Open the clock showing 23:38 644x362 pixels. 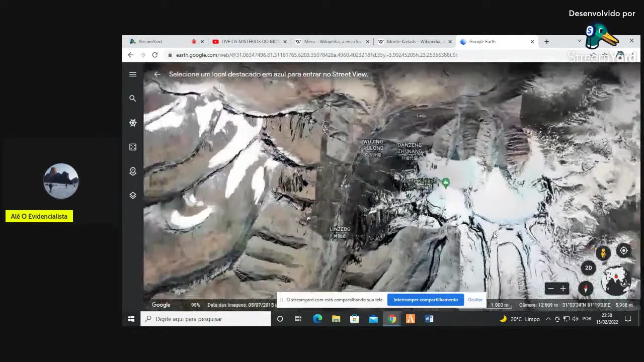pyautogui.click(x=607, y=319)
